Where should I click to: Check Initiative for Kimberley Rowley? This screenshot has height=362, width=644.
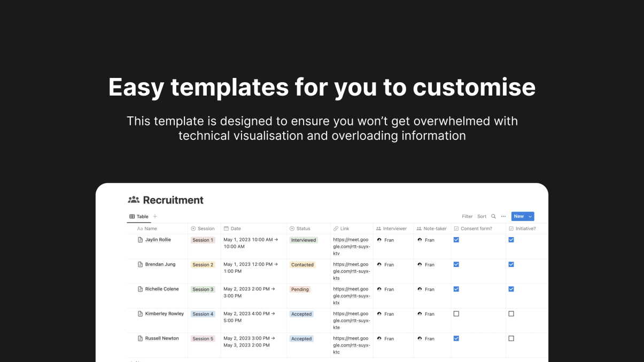point(511,313)
